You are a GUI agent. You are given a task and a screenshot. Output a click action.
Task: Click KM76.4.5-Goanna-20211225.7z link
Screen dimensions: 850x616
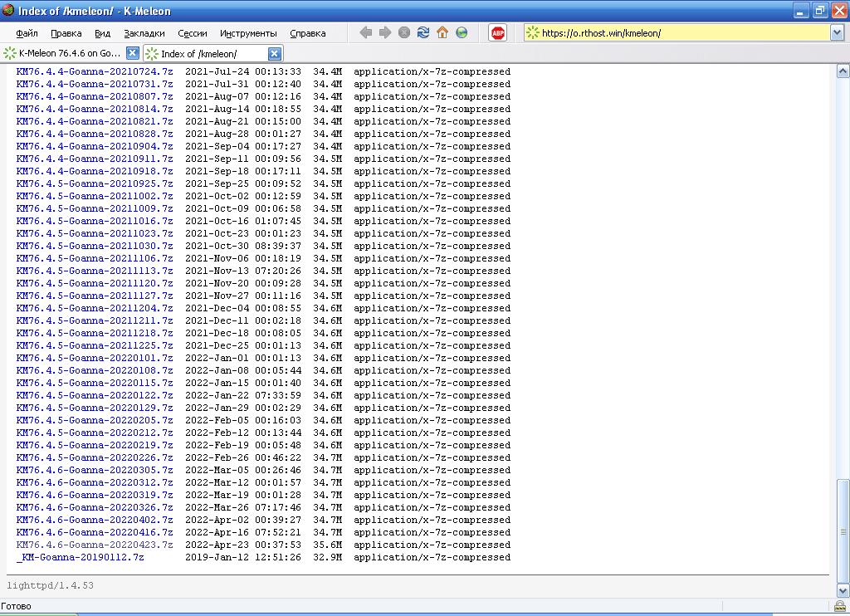[95, 346]
